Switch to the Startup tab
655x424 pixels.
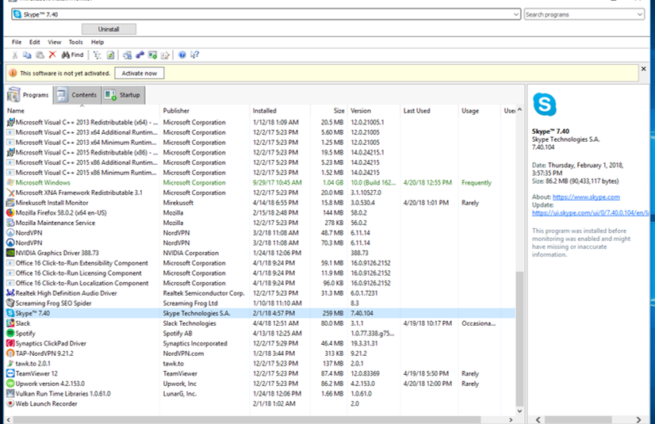click(x=124, y=95)
